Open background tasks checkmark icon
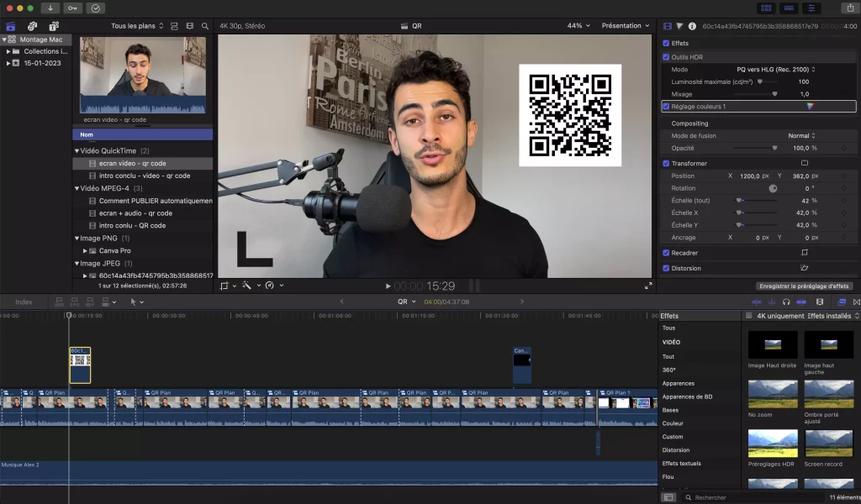The image size is (861, 504). point(96,8)
